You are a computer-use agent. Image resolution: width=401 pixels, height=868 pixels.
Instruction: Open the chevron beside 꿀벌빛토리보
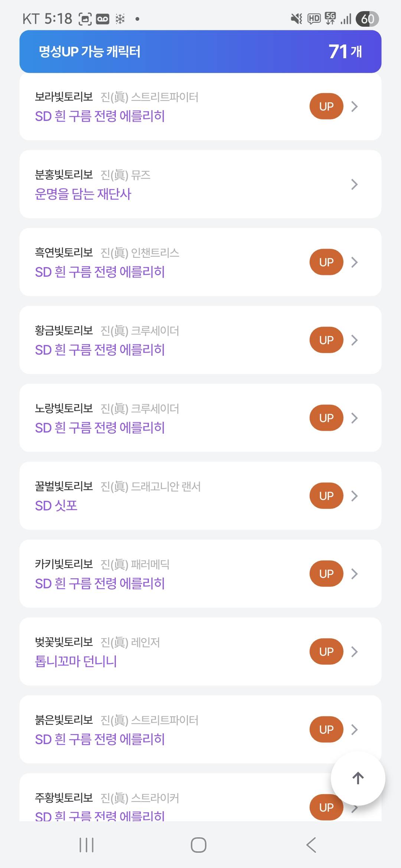point(354,496)
